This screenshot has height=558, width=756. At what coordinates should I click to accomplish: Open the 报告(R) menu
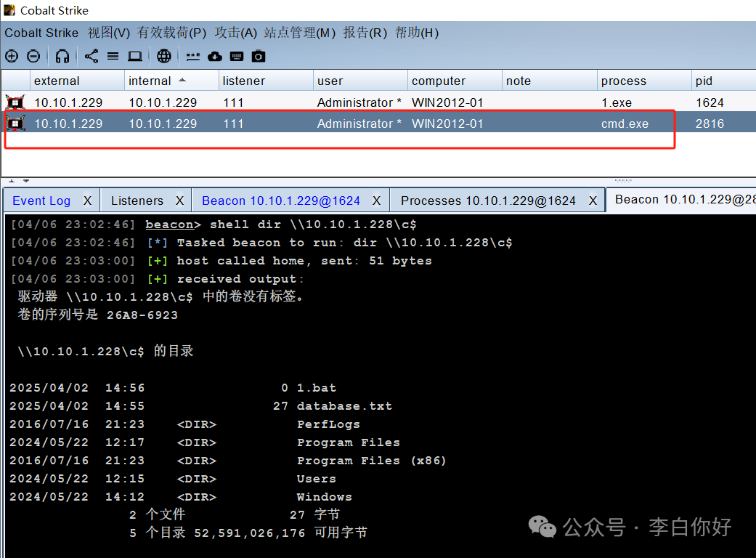tap(365, 33)
